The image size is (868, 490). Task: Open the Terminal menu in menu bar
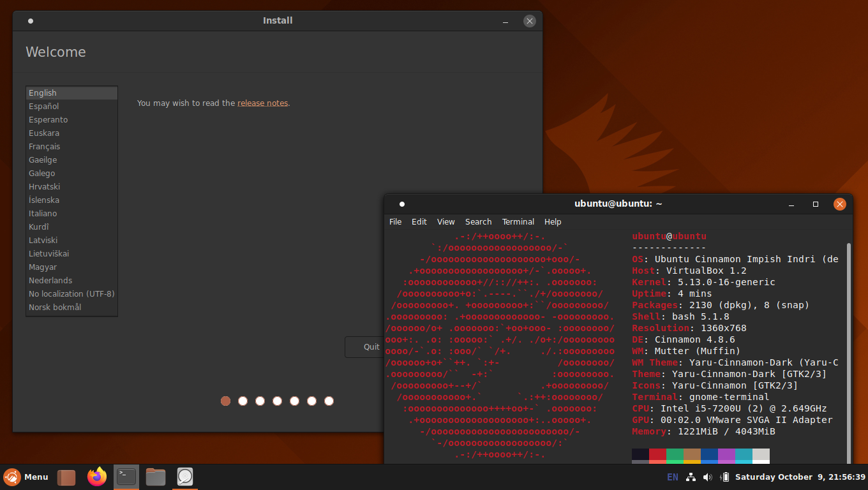(x=518, y=222)
